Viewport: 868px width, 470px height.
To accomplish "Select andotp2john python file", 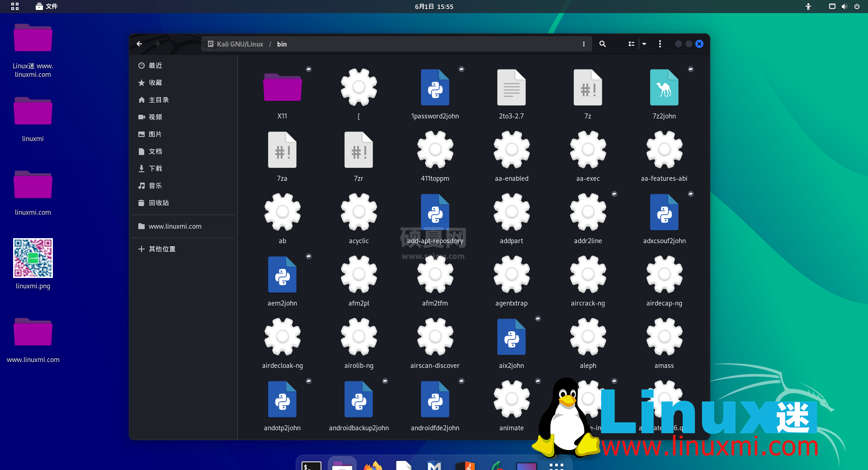I will coord(283,405).
